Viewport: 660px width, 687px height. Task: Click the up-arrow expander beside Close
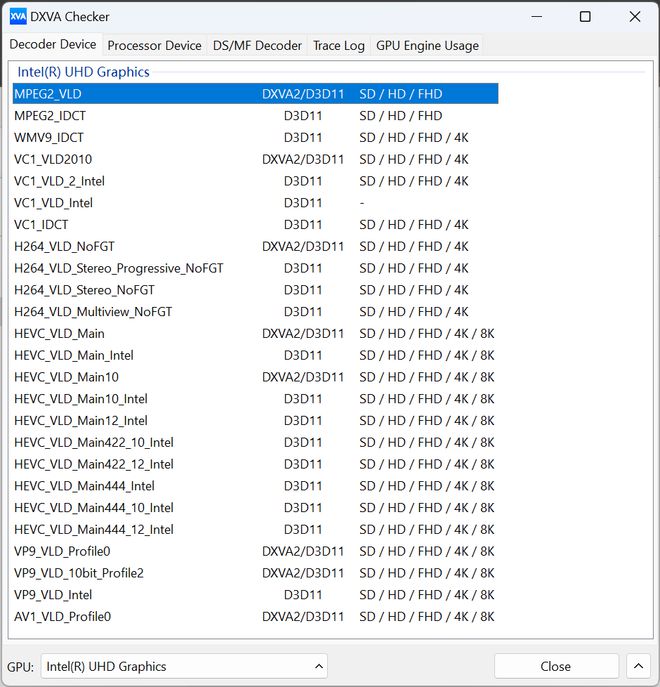coord(639,666)
